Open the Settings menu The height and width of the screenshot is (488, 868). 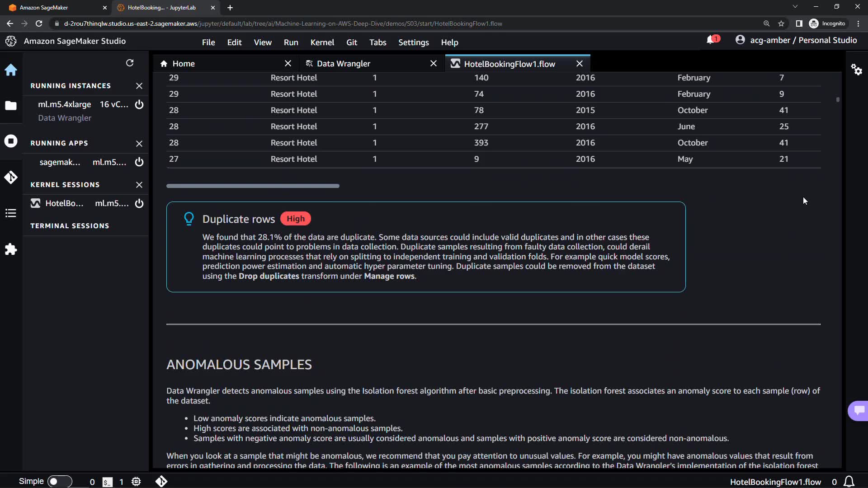[x=413, y=42]
